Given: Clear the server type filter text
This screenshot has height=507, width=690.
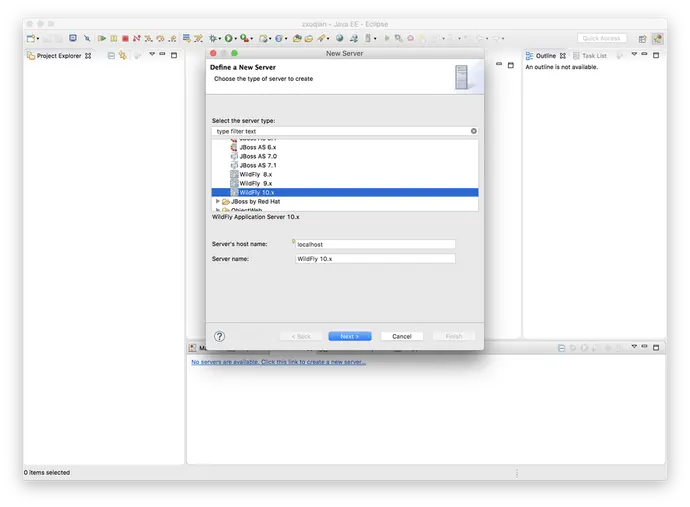Looking at the screenshot, I should 473,131.
